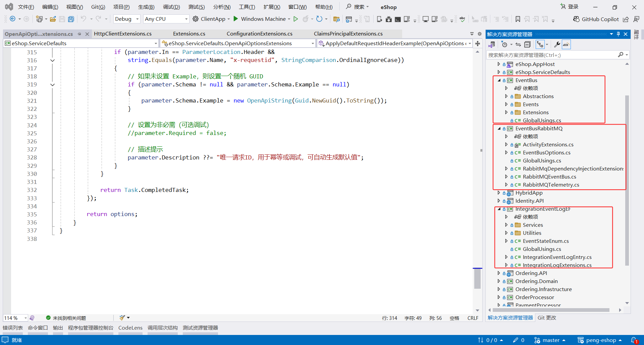Click the Solution Explorer horizontal scrollbar

pos(551,310)
